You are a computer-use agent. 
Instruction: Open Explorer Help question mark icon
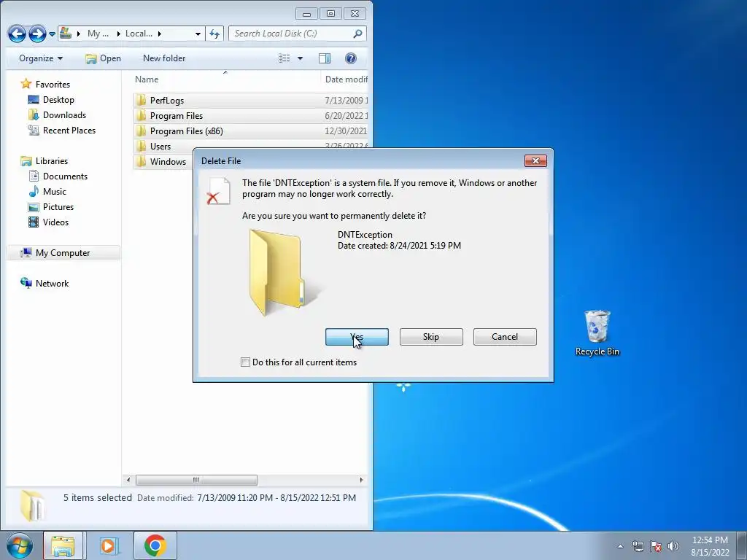pos(351,58)
